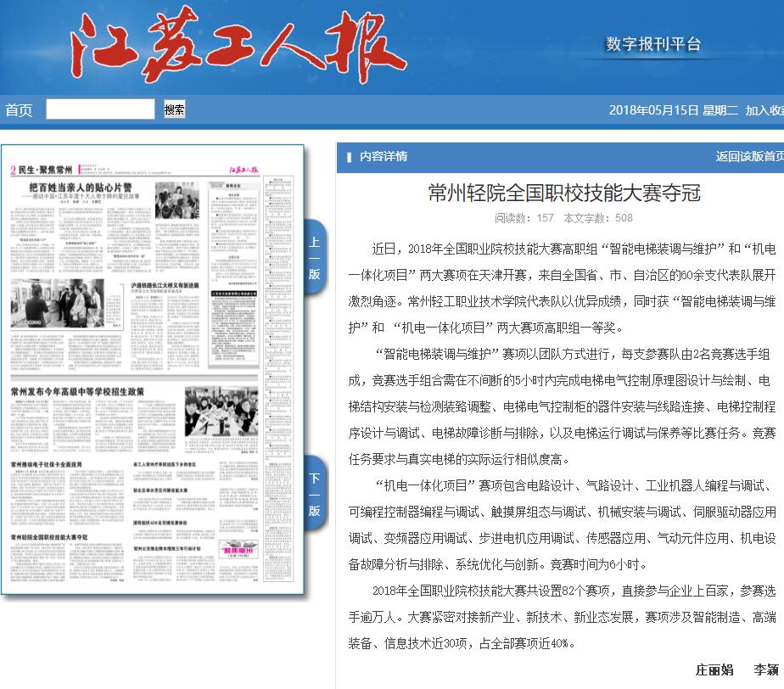
Task: Click the 数字报刊平台 platform title
Action: point(653,44)
